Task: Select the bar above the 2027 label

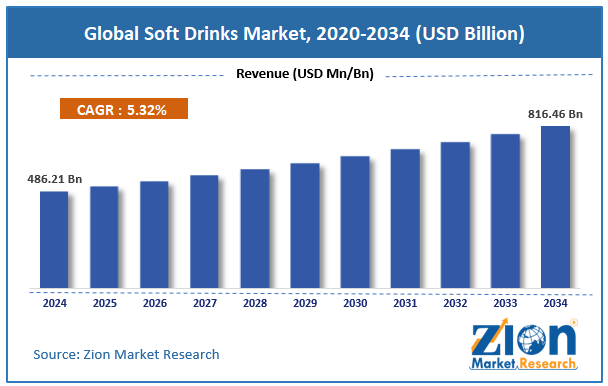Action: coord(204,232)
